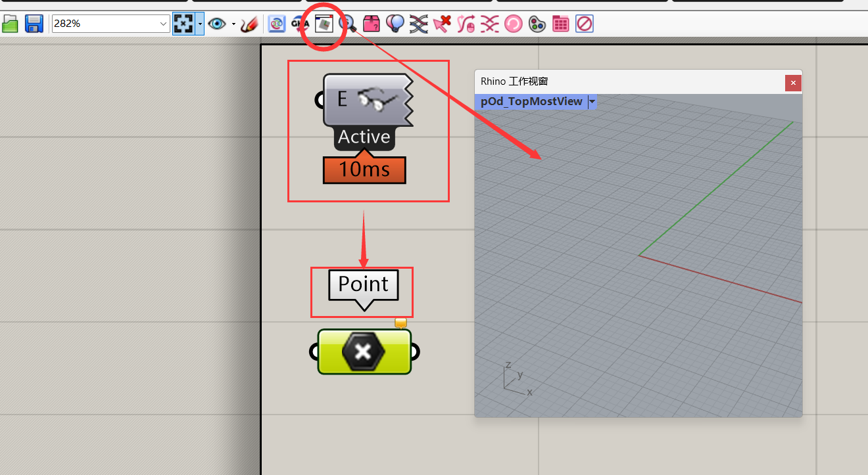Screen dimensions: 868x475
Task: Click the spiral icon left of GHA
Action: tap(277, 24)
